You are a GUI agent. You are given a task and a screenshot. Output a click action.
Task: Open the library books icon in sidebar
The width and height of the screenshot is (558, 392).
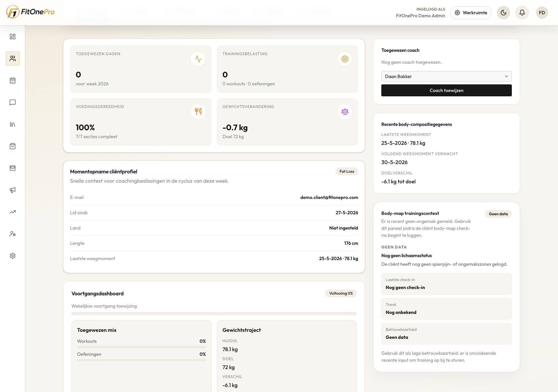13,124
